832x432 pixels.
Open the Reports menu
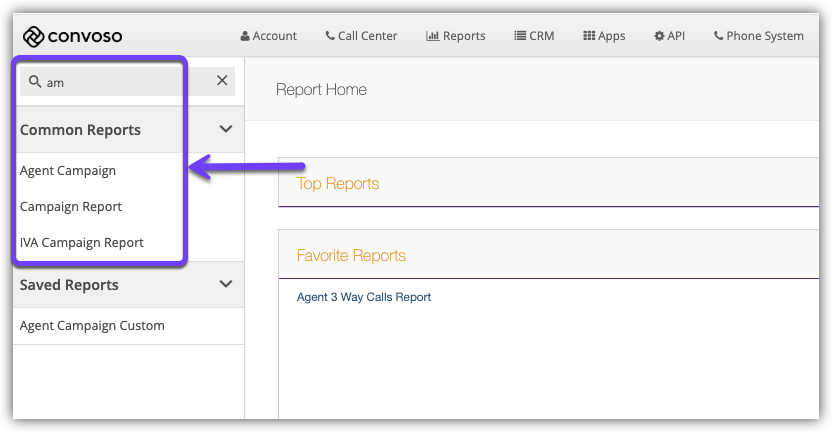point(455,36)
